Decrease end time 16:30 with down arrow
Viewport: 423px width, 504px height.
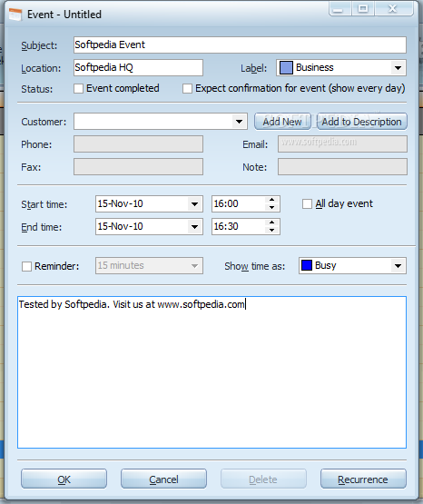(x=272, y=231)
